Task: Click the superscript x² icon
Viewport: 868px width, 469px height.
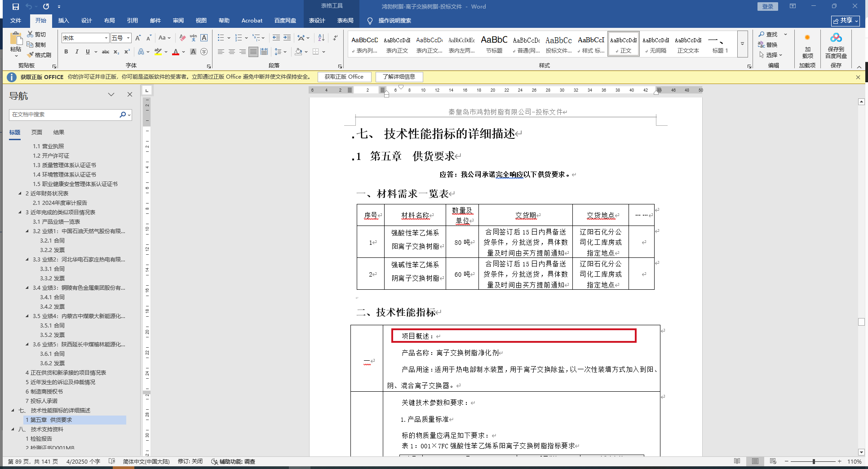Action: pyautogui.click(x=127, y=52)
